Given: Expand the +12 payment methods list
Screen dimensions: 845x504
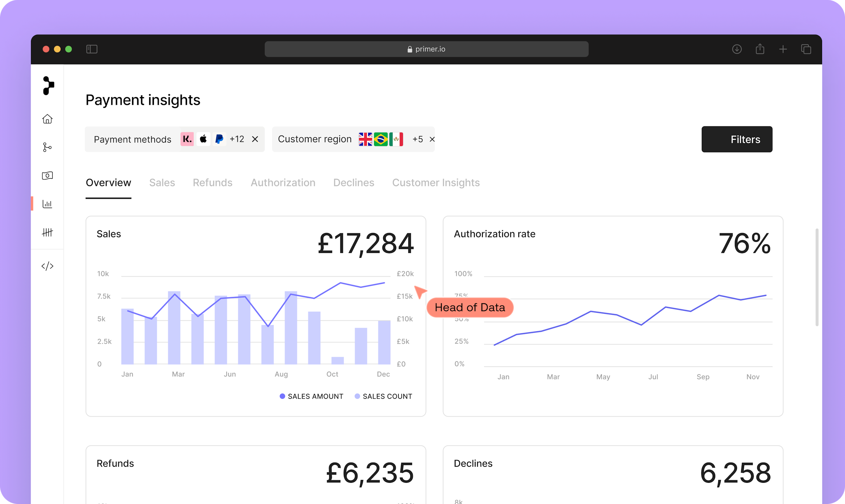Looking at the screenshot, I should tap(237, 139).
